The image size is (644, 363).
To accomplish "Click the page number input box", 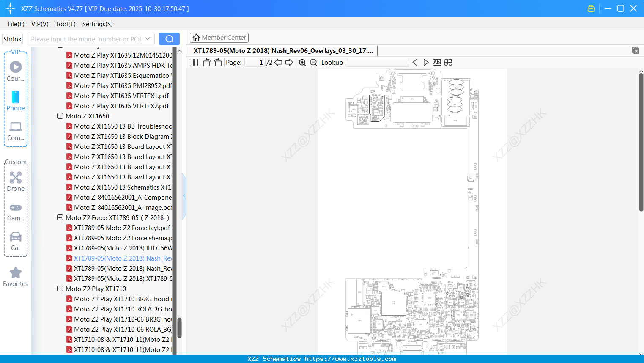I will pos(255,63).
